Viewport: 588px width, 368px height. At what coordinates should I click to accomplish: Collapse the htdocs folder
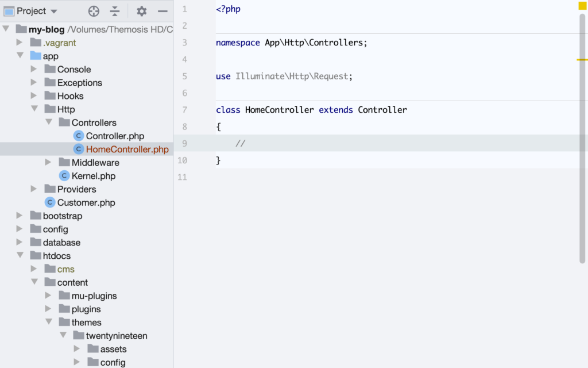[20, 255]
